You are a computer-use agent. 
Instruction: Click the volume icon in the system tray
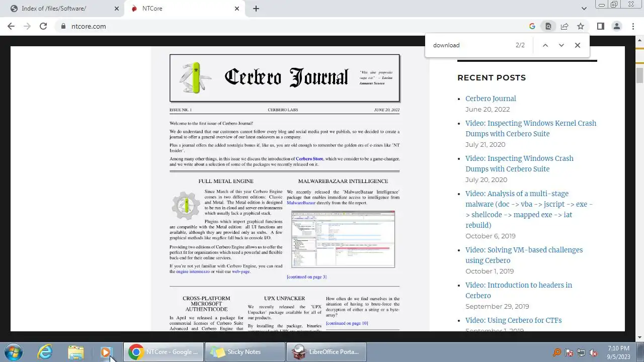coord(593,352)
